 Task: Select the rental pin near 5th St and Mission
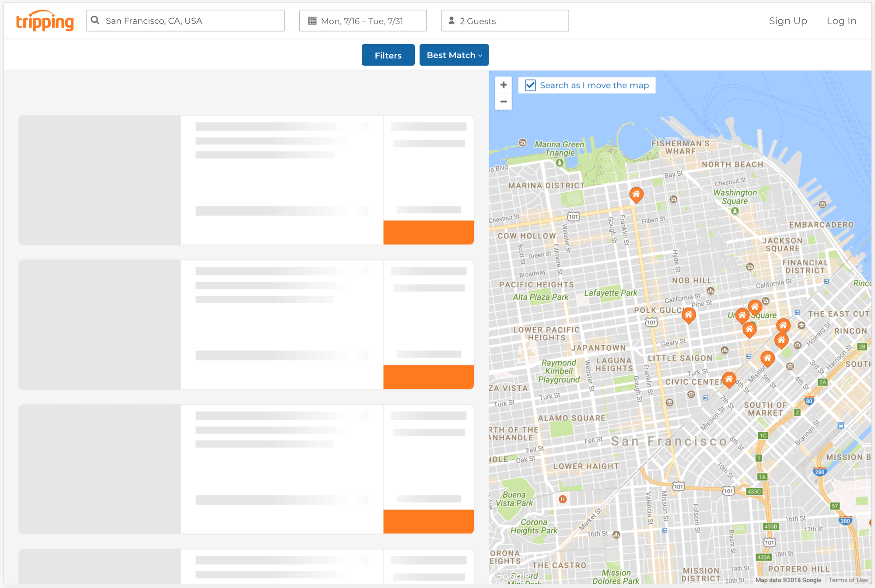coord(767,358)
